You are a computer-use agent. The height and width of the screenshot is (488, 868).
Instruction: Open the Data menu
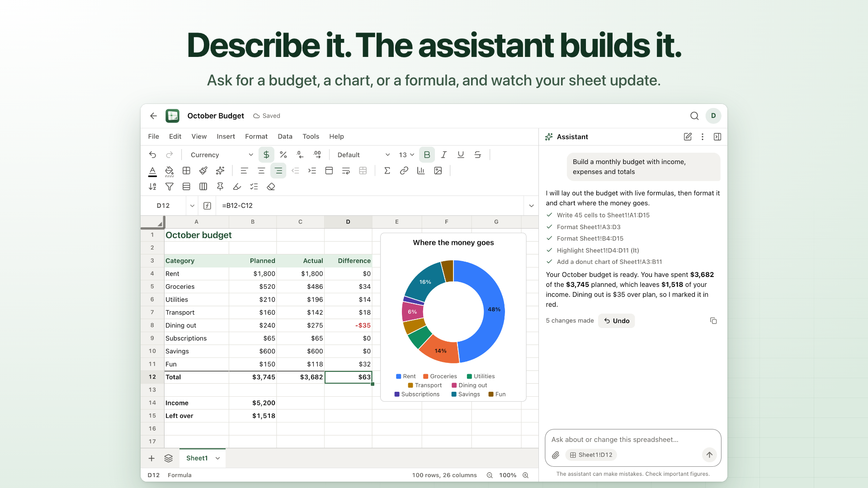pos(285,136)
